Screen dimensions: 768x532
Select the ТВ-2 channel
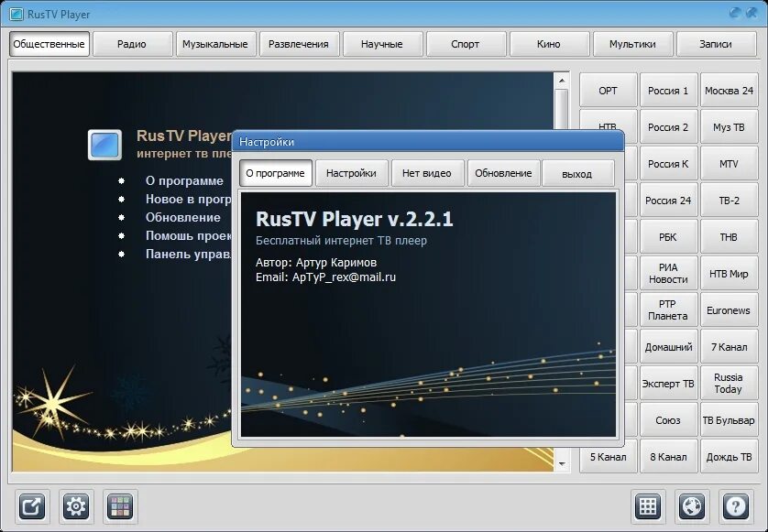[729, 201]
